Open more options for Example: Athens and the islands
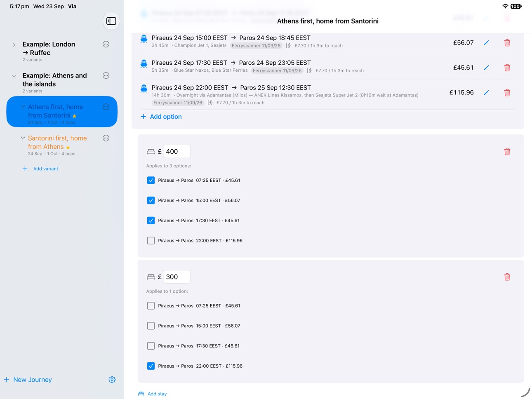This screenshot has height=399, width=532. tap(106, 75)
